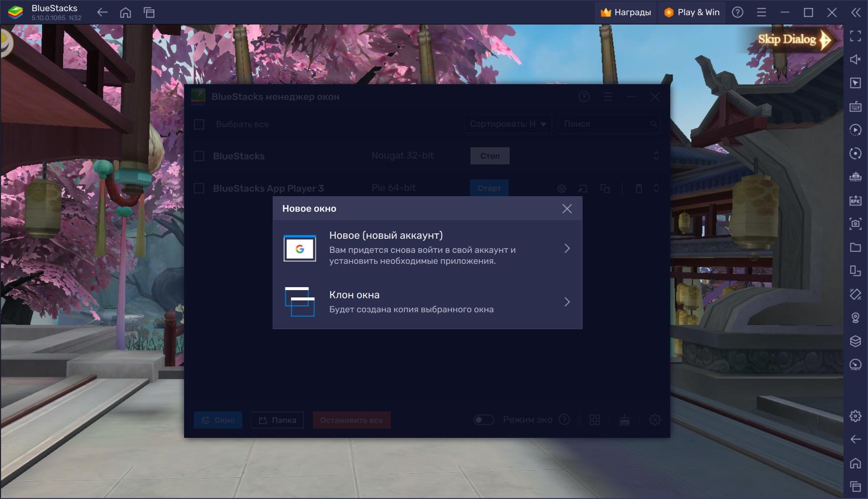Viewport: 868px width, 499px height.
Task: Toggle eco mode gauge in sidebar
Action: [x=855, y=364]
